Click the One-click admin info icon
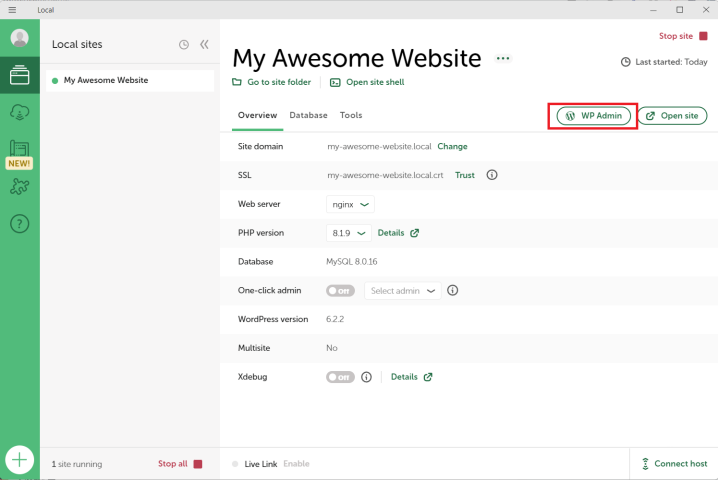718x480 pixels. 452,290
